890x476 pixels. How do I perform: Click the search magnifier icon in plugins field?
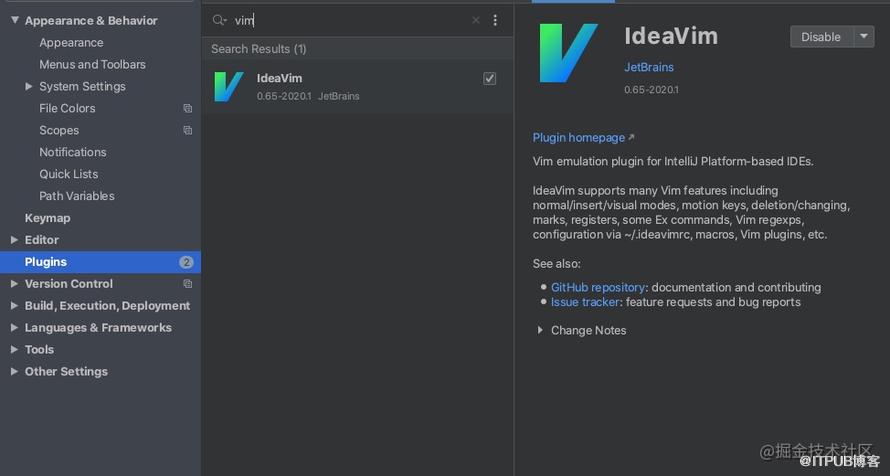point(219,20)
